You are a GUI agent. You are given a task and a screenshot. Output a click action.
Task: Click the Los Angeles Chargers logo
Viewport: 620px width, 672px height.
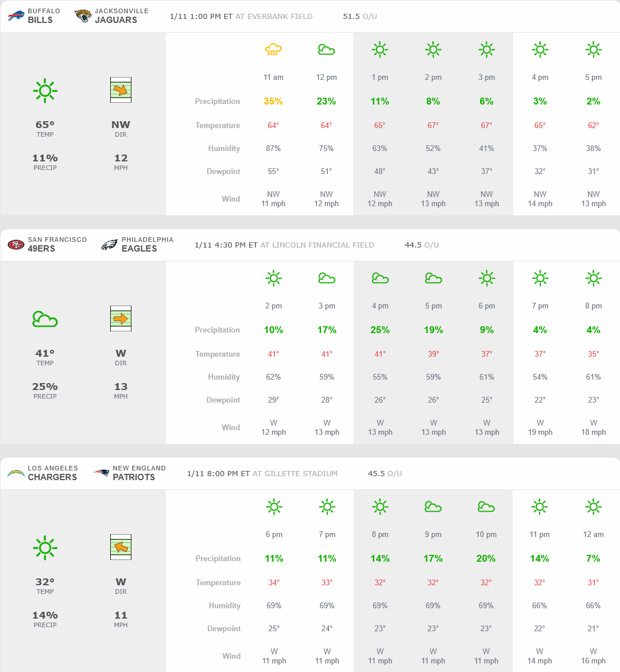(16, 473)
